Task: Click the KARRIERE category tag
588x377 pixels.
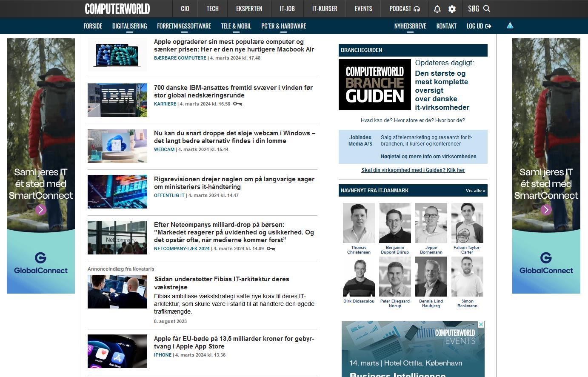Action: pos(165,104)
